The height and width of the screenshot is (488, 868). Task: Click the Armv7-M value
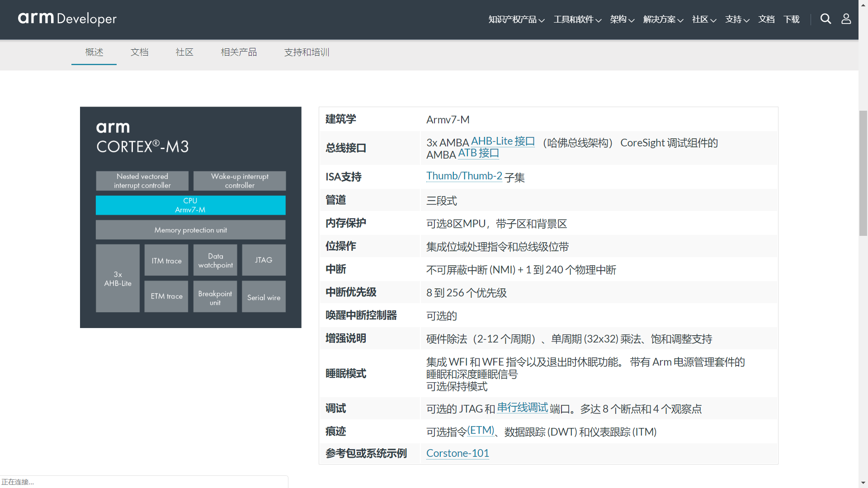click(x=448, y=120)
